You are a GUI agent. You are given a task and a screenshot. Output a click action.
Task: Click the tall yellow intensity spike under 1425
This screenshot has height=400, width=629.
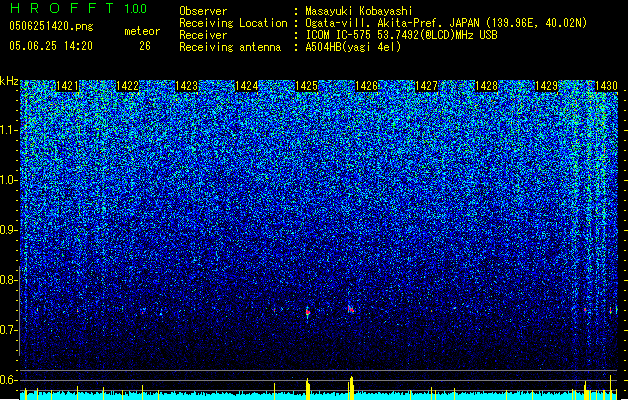pos(308,389)
